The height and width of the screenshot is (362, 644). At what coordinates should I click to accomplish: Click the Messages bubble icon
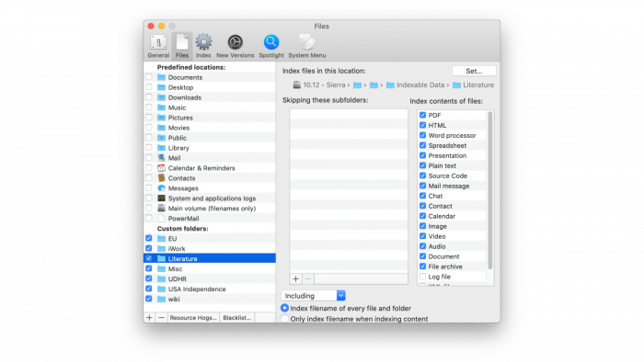pos(161,188)
